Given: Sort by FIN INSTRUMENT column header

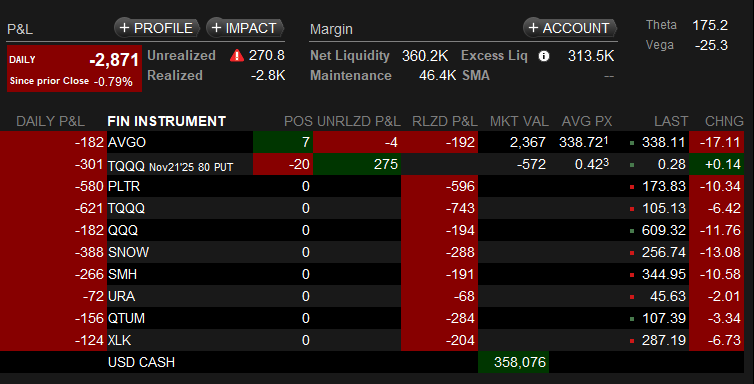Looking at the screenshot, I should pyautogui.click(x=166, y=121).
